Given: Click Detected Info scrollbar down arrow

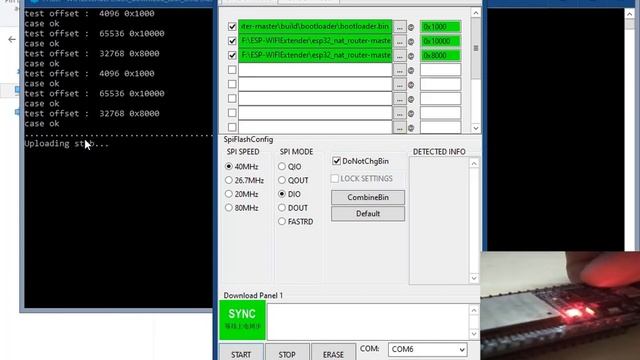Looking at the screenshot, I should (474, 278).
